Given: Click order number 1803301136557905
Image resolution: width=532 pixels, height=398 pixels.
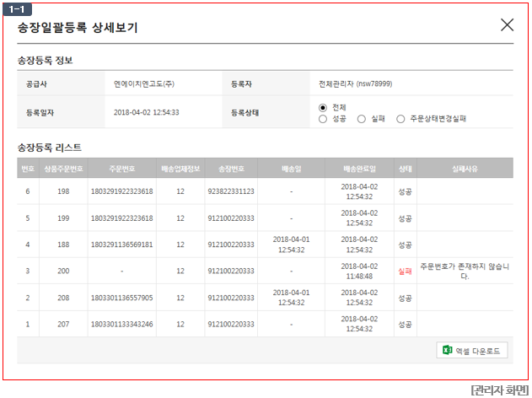Looking at the screenshot, I should click(x=121, y=298).
